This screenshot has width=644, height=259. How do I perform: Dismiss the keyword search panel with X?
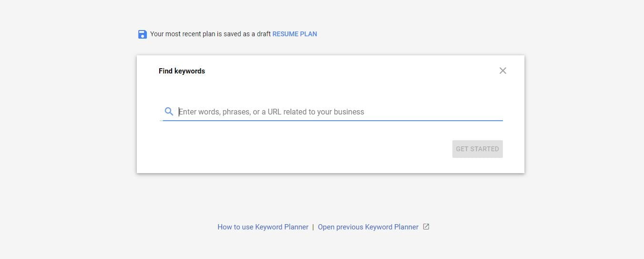(x=502, y=71)
